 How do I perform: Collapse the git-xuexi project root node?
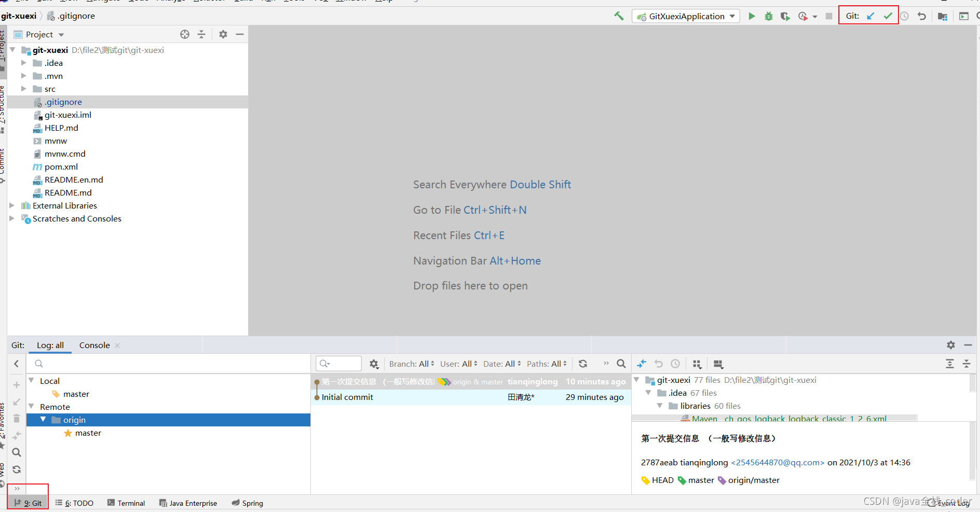click(12, 50)
